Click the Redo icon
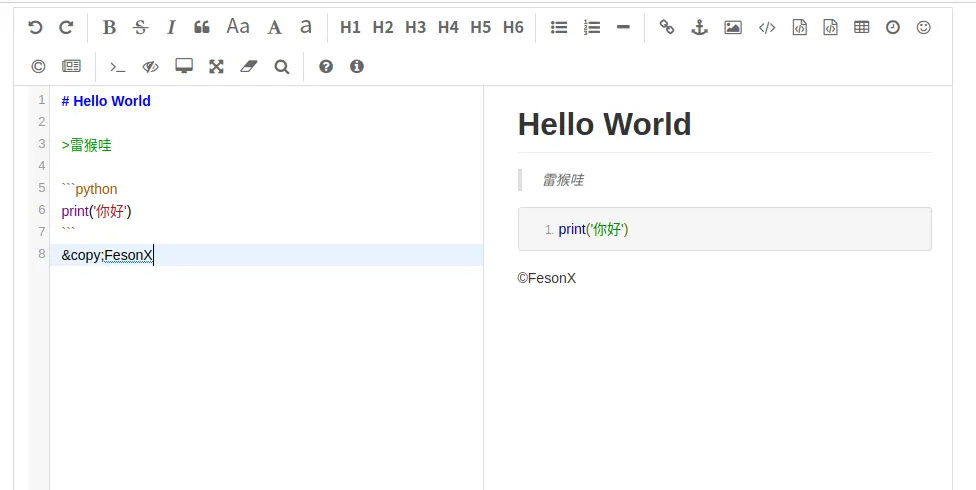 tap(66, 27)
